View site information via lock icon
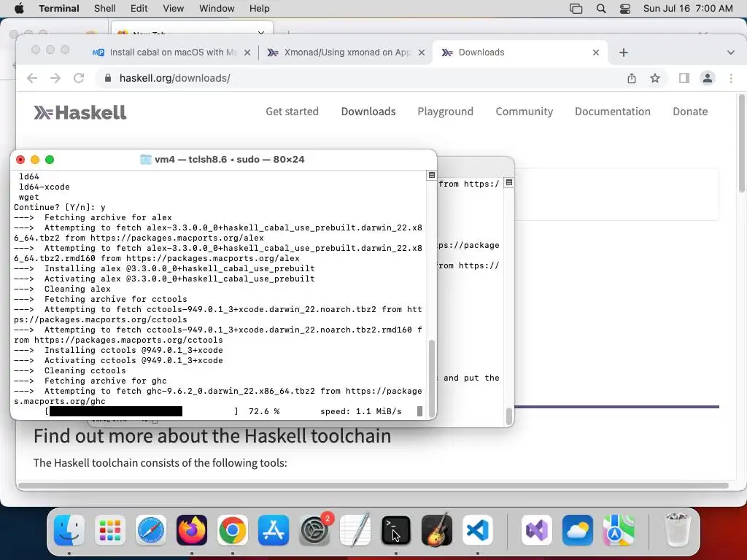 coord(108,78)
